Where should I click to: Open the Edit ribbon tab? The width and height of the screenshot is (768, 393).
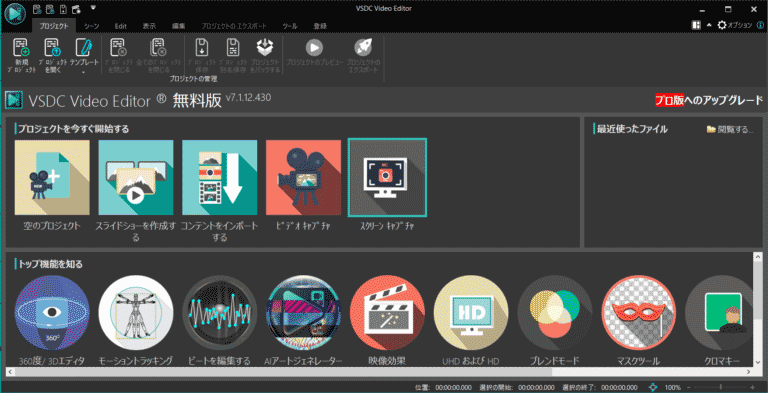120,25
